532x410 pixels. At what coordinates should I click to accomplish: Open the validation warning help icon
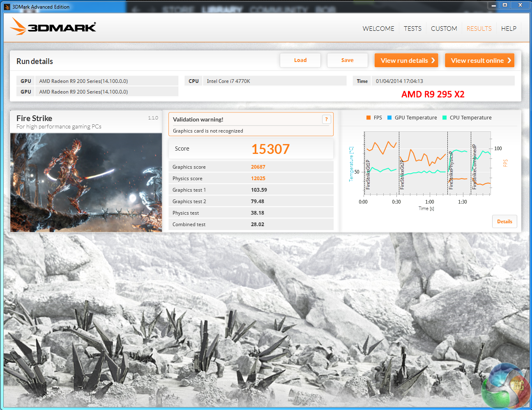coord(327,119)
